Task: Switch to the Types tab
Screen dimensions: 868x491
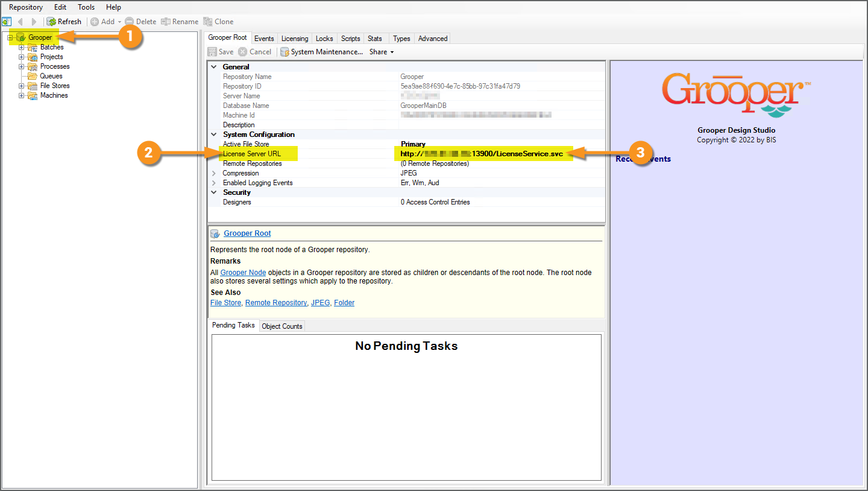Action: click(401, 39)
